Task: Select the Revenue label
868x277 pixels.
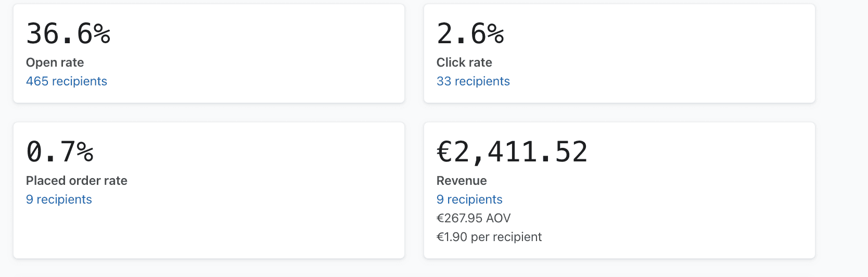Action: click(462, 181)
